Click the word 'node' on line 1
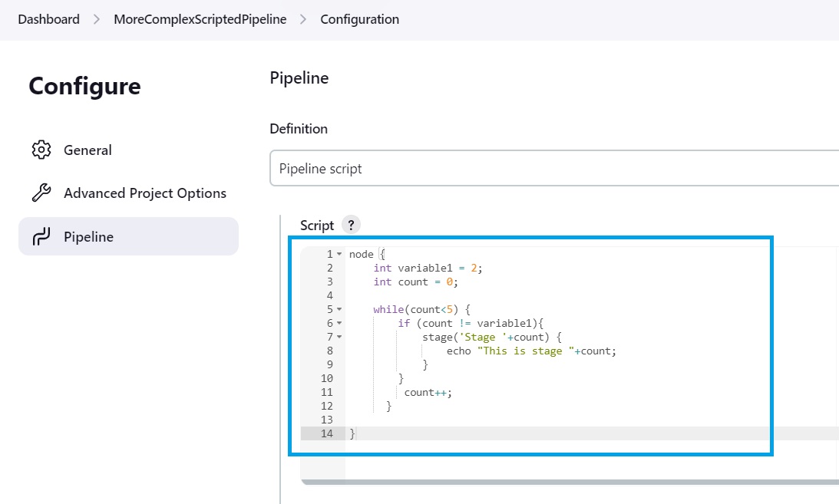This screenshot has width=839, height=504. click(362, 255)
